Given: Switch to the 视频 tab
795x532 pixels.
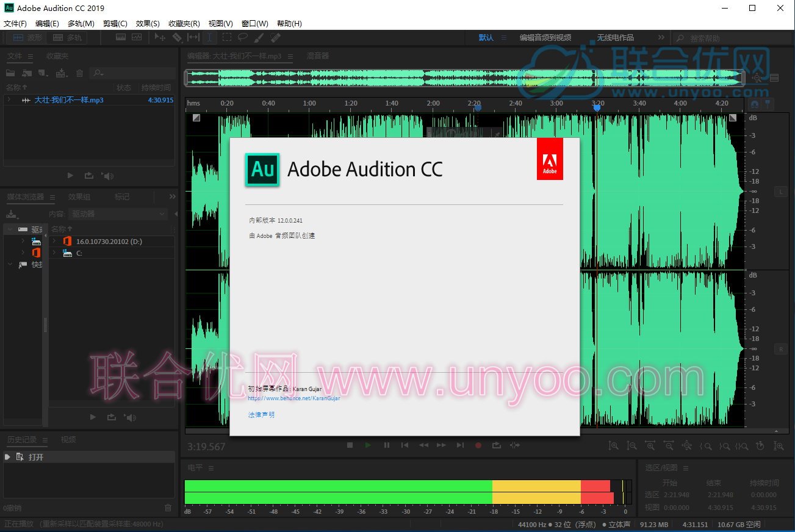Looking at the screenshot, I should click(x=68, y=439).
